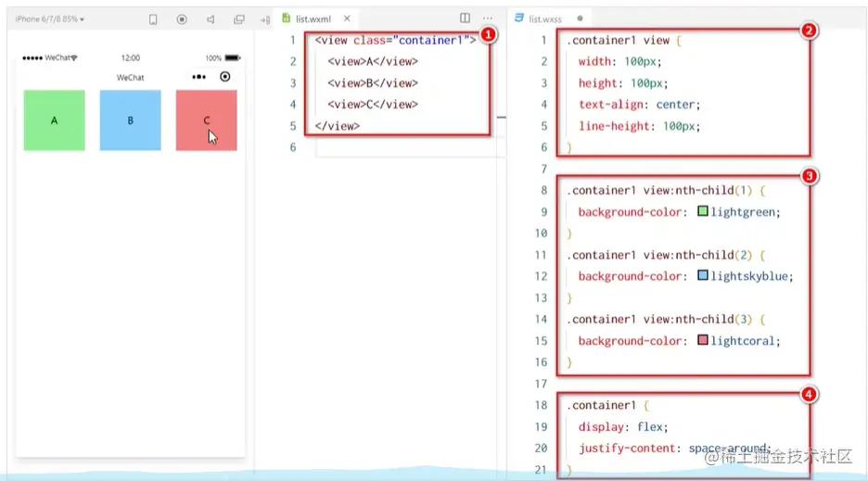Click the code line <view class="container1">
Image resolution: width=868 pixels, height=481 pixels.
[395, 40]
